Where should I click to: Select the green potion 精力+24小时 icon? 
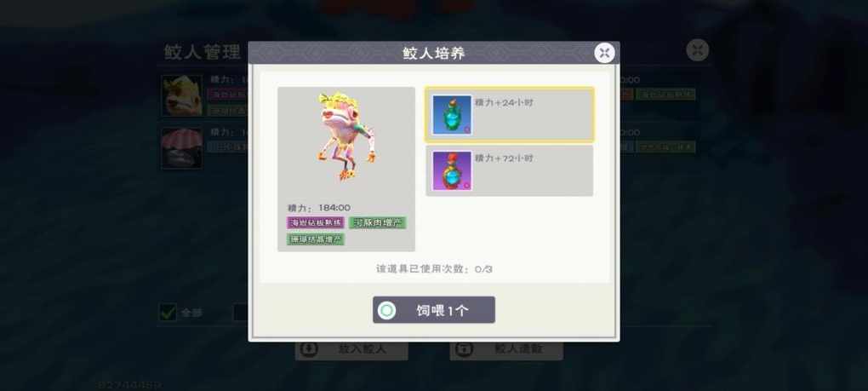[452, 115]
